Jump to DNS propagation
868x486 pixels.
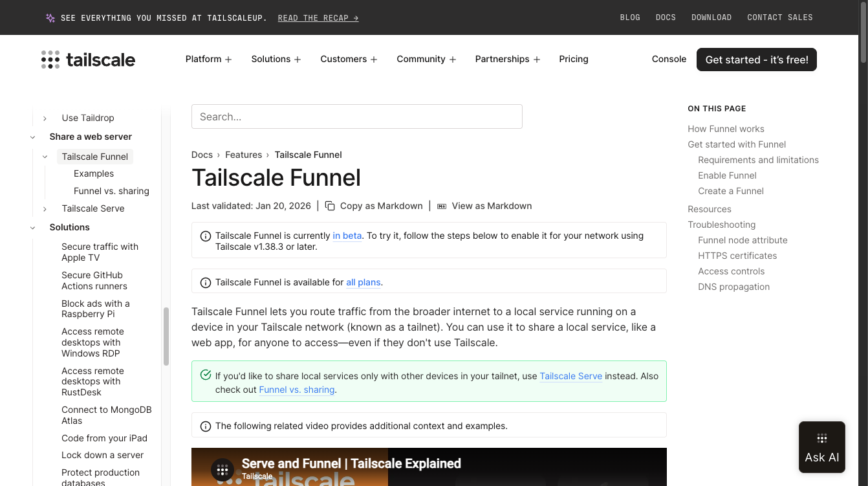tap(733, 287)
